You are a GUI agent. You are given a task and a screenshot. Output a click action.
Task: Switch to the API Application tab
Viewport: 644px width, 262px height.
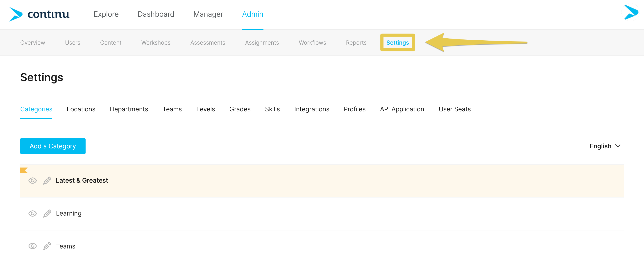point(402,109)
